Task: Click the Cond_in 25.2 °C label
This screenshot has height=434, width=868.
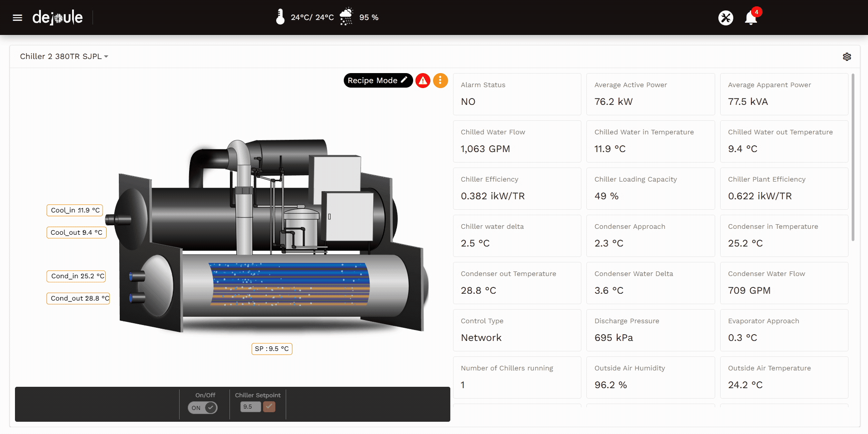Action: [76, 276]
